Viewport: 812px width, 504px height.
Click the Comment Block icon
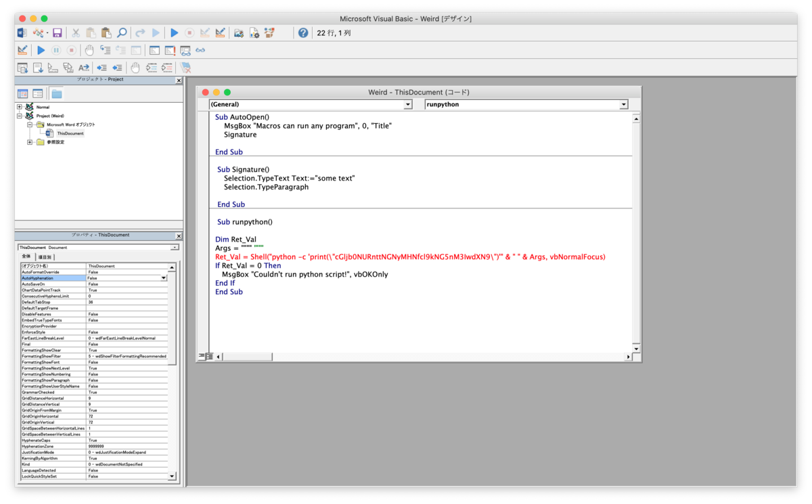152,68
